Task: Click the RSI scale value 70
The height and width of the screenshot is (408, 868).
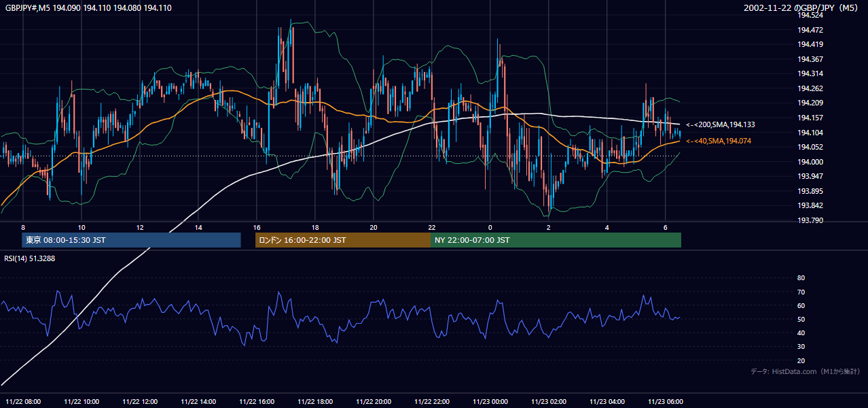Action: point(801,292)
